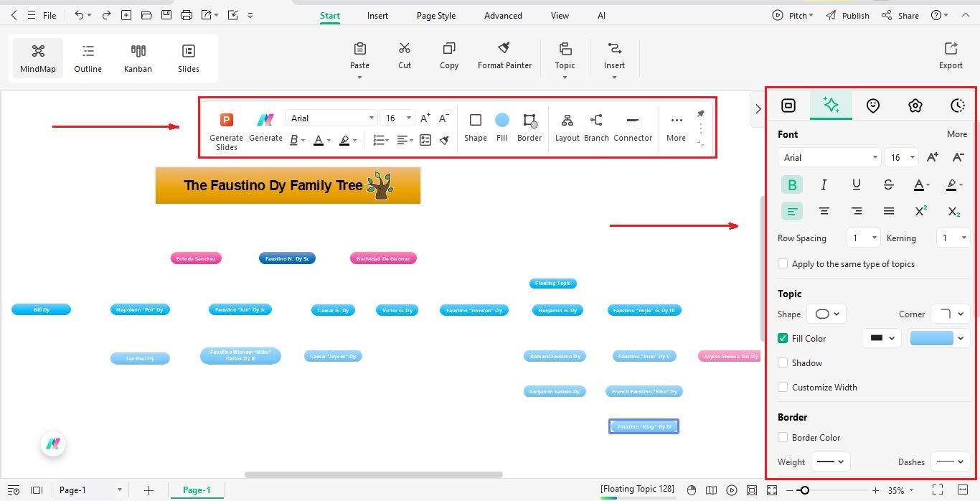This screenshot has height=501, width=980.
Task: Enable the Border Color checkbox
Action: pos(783,437)
